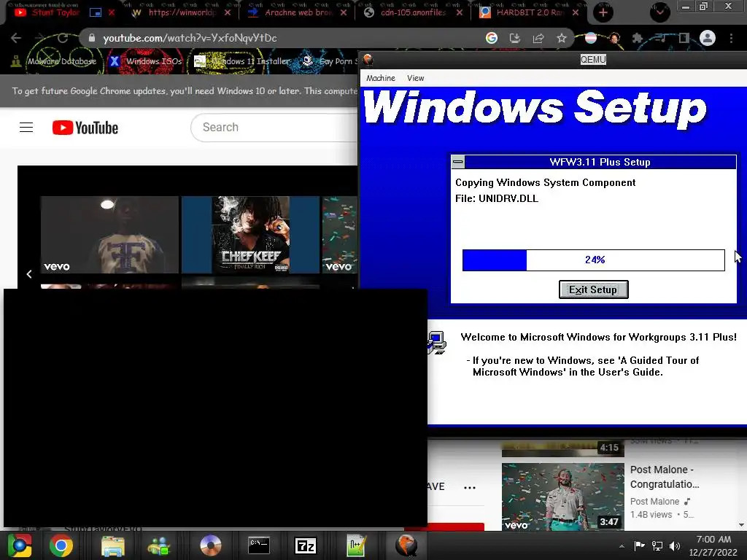The height and width of the screenshot is (560, 747).
Task: Open the YouTube more actions ellipsis
Action: point(470,488)
